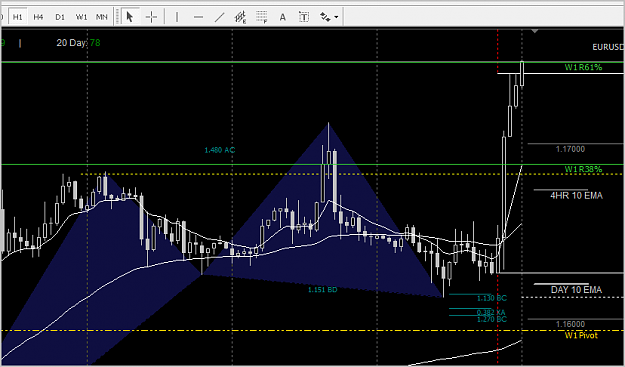Click the 1.130 BC ratio label
Viewport: 625px width, 367px height.
coord(492,298)
